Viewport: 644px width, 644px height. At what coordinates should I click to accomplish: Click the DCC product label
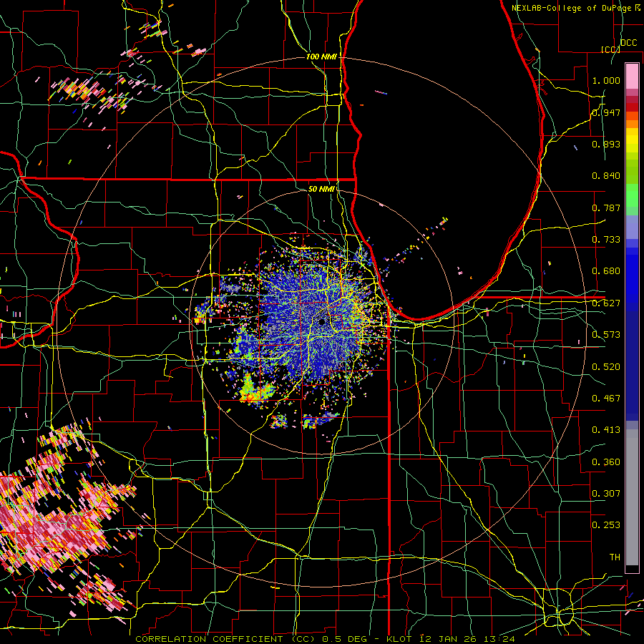point(629,43)
